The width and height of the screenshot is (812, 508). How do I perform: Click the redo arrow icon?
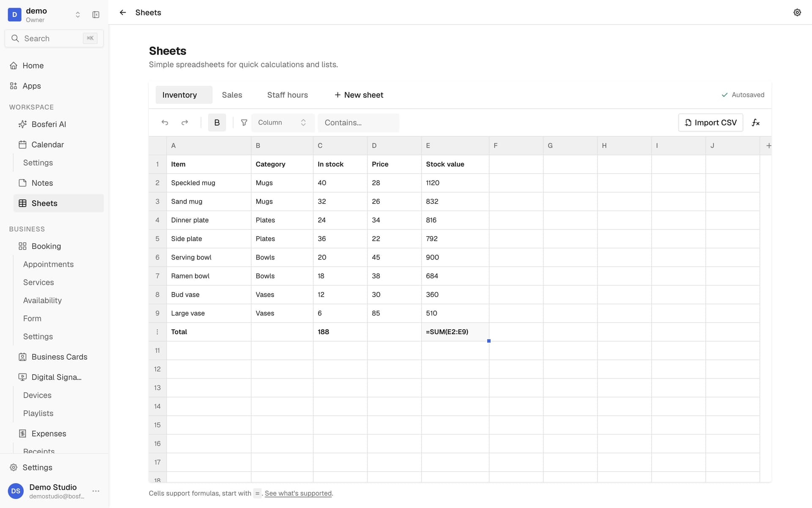click(185, 123)
